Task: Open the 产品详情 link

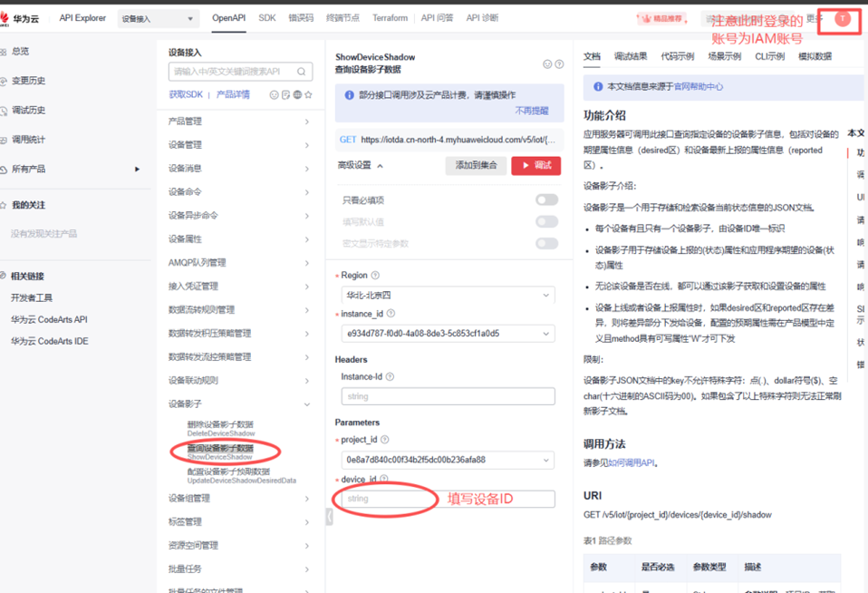Action: [233, 95]
